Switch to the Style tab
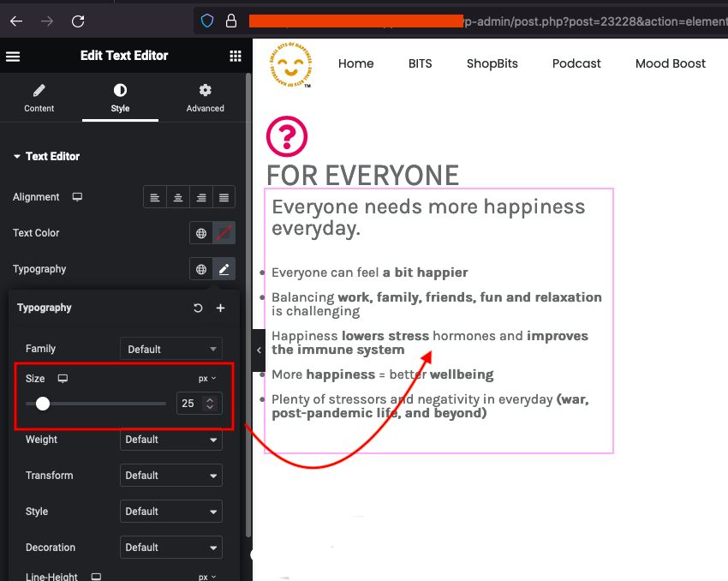 pyautogui.click(x=120, y=98)
